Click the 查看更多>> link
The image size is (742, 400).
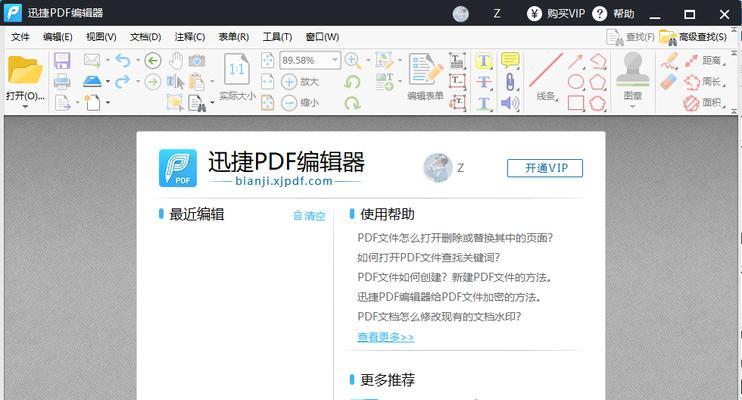pyautogui.click(x=386, y=337)
